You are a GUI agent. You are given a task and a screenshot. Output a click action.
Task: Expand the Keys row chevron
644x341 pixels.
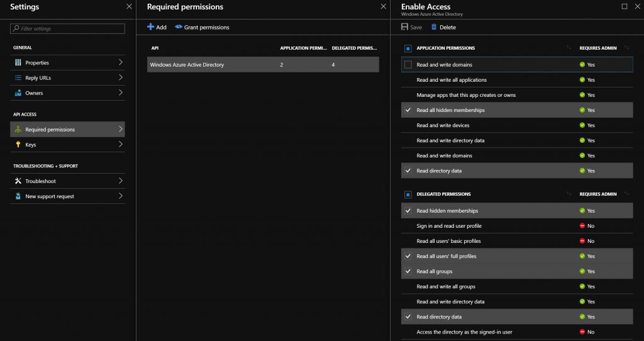[120, 144]
